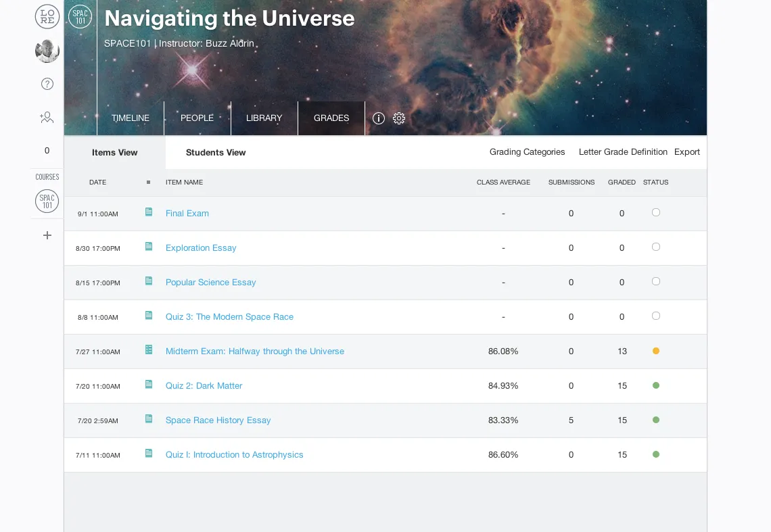Viewport: 771px width, 532px height.
Task: Open Quiz I: Introduction to Astrophysics
Action: [235, 454]
